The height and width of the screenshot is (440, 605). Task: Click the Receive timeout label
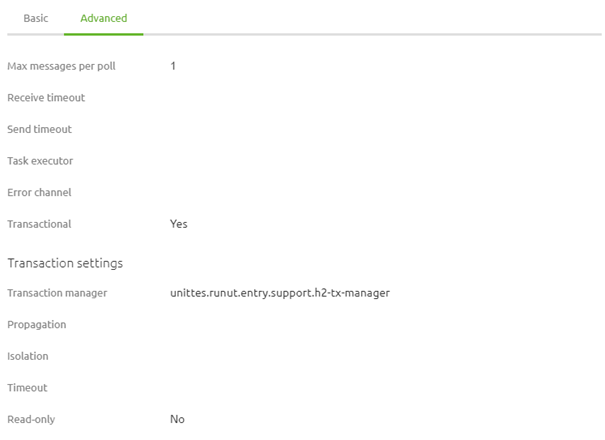[x=46, y=98]
